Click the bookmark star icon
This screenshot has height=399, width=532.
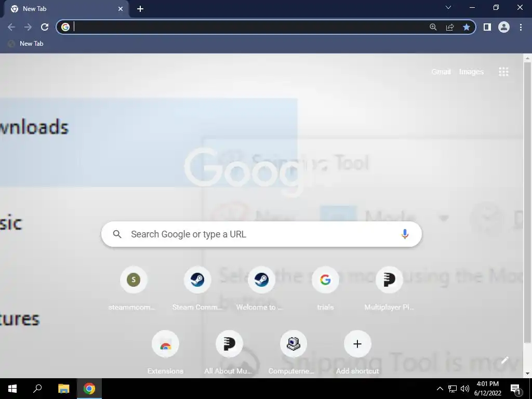point(467,27)
